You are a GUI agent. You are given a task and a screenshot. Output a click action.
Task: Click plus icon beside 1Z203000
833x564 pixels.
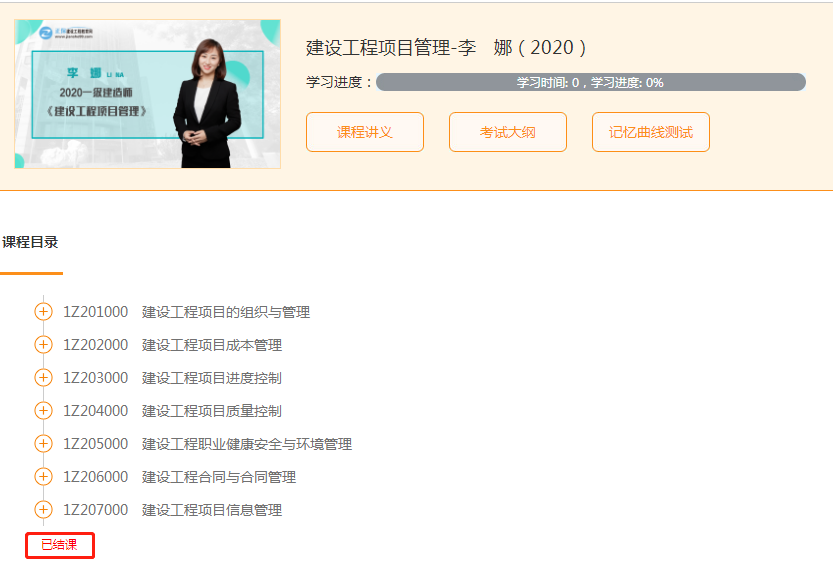[43, 378]
